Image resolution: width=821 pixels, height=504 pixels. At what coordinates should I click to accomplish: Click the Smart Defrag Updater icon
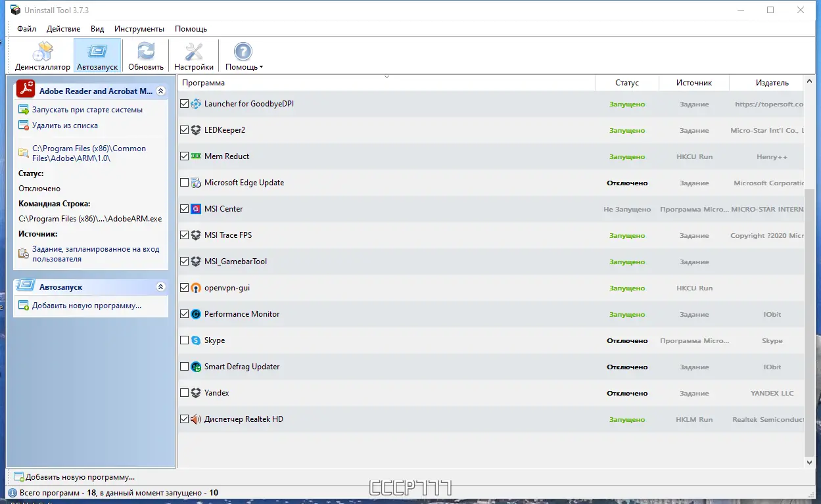click(x=196, y=367)
